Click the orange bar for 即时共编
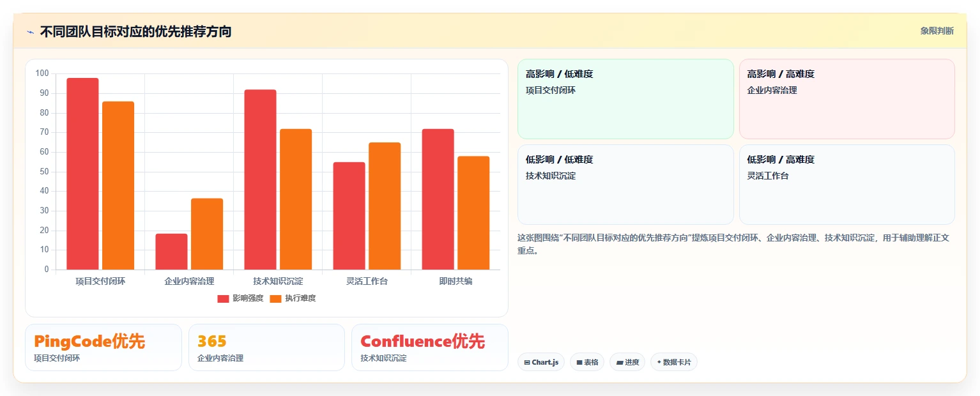This screenshot has width=980, height=396. [473, 213]
